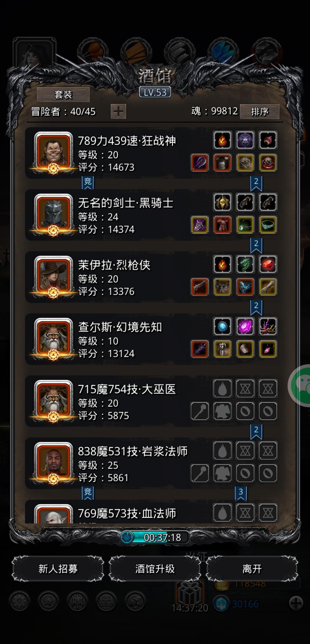Screen dimensions: 310x644
Task: Switch to the 套装 tab
Action: (x=63, y=94)
